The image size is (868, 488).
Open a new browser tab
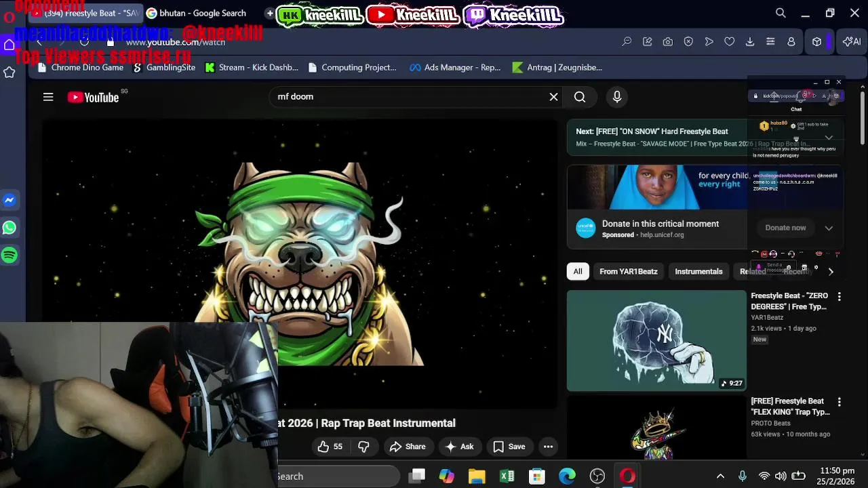pyautogui.click(x=270, y=13)
